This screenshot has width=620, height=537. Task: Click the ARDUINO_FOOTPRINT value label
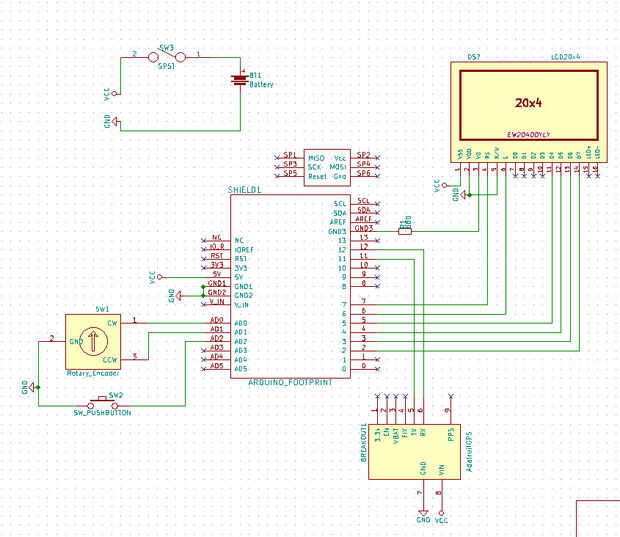point(290,383)
